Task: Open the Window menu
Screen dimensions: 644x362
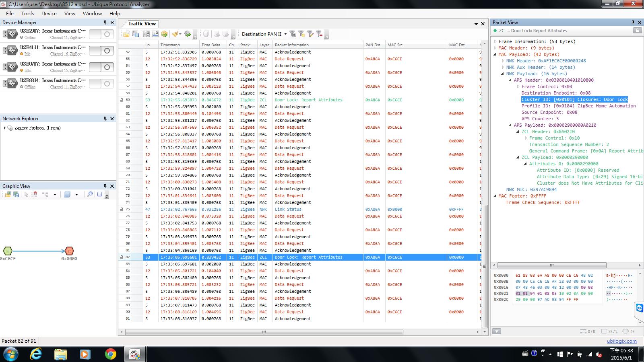Action: point(92,13)
